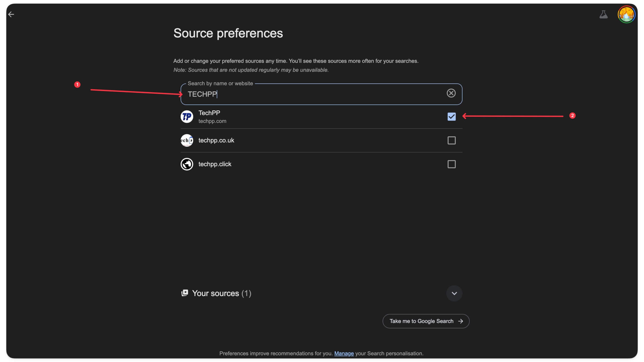Click the Your sources star icon
The image size is (644, 362).
click(185, 293)
